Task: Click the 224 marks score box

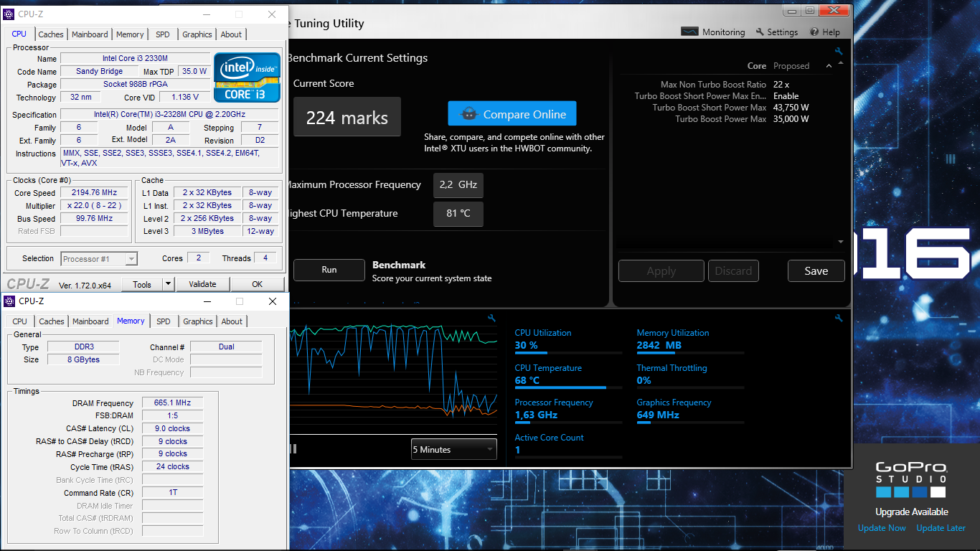Action: point(347,117)
